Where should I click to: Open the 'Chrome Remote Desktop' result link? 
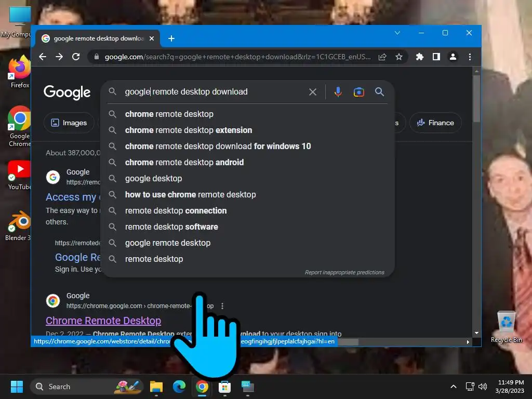point(103,321)
